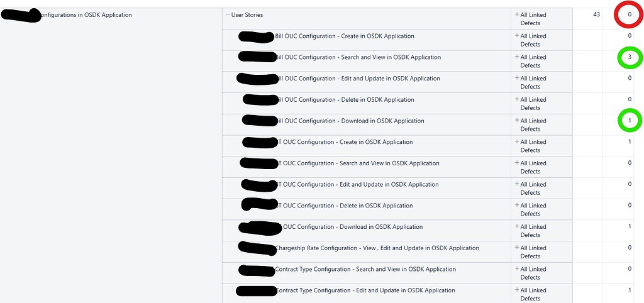
Task: Open Contract Type Configuration - Edit and Update story
Action: pos(365,290)
